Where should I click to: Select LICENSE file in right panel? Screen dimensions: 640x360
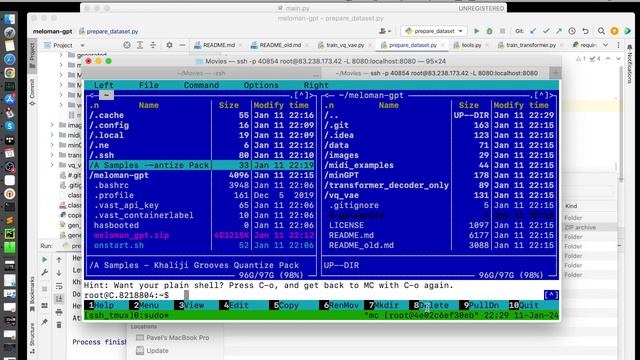439,225
